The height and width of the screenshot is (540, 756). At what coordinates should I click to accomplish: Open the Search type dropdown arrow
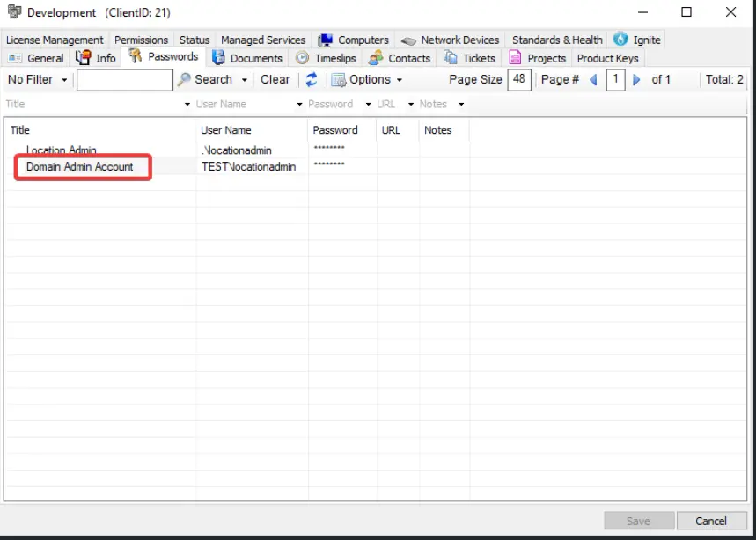[x=245, y=80]
